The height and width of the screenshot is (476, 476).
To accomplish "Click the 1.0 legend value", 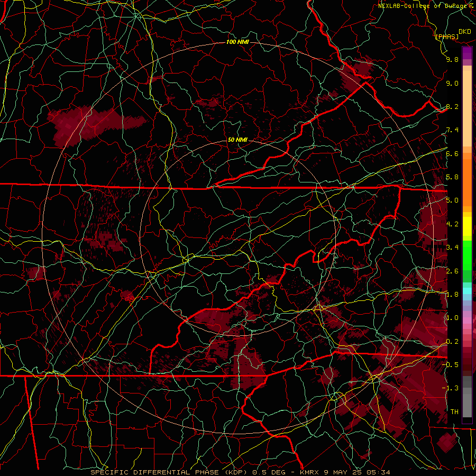I will click(x=452, y=318).
